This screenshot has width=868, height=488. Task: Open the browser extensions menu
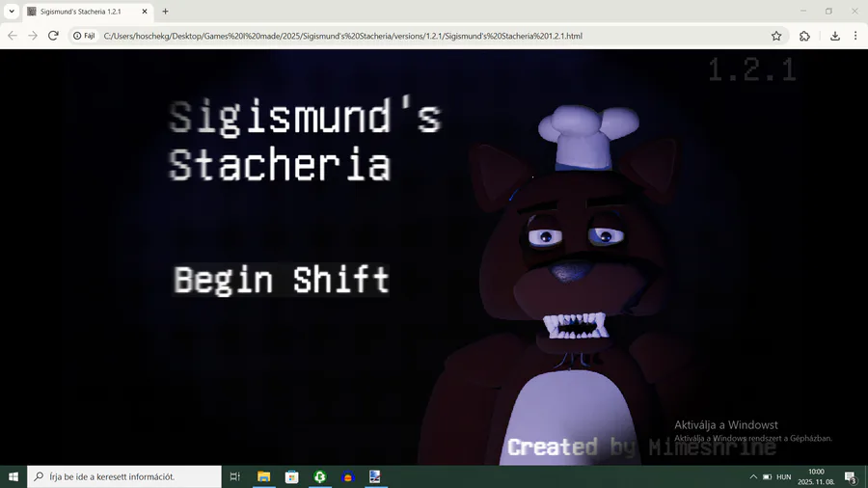(x=804, y=36)
